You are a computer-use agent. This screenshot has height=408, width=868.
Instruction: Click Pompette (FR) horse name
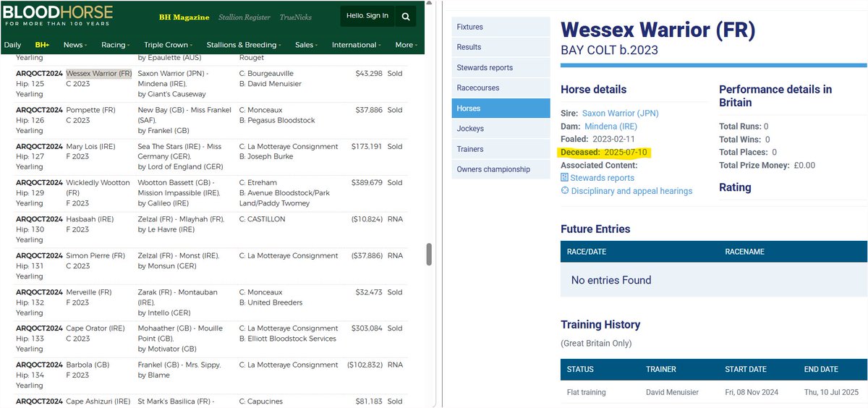[x=91, y=110]
